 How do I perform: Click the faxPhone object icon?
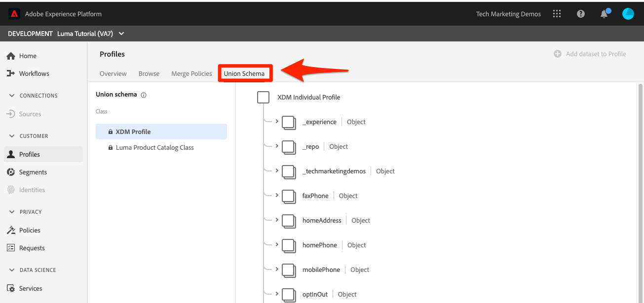point(289,196)
